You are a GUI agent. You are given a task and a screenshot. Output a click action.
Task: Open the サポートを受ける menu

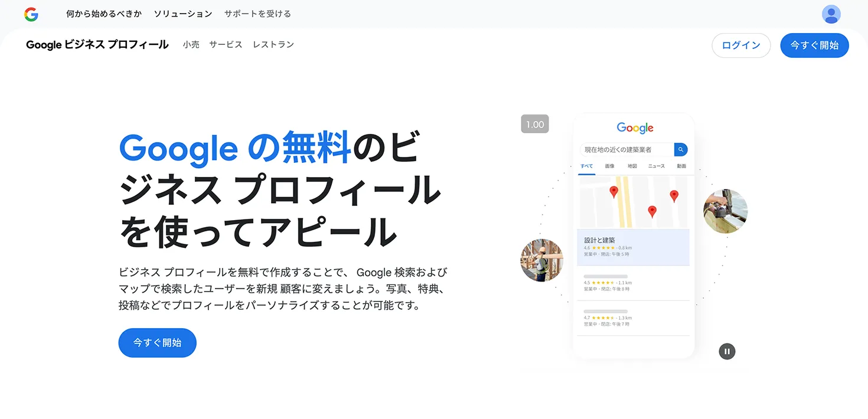point(257,14)
